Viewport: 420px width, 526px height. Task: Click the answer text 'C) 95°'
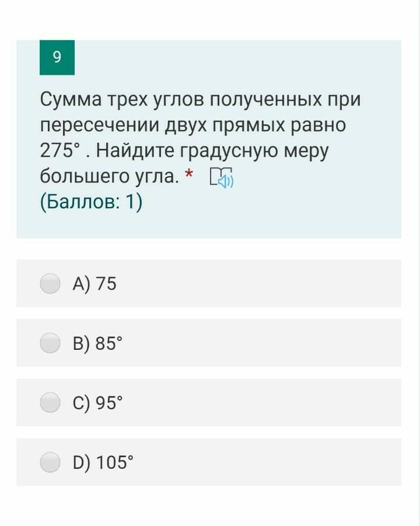coord(97,403)
